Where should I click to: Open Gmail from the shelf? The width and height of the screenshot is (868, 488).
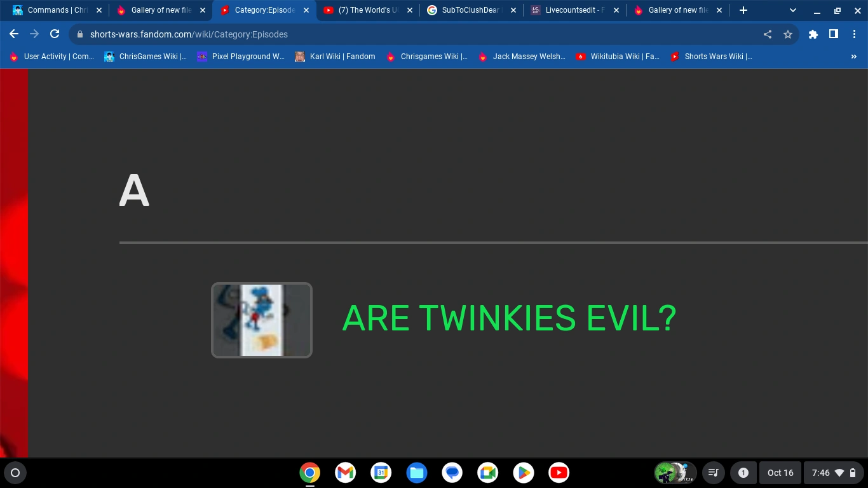[x=344, y=473]
